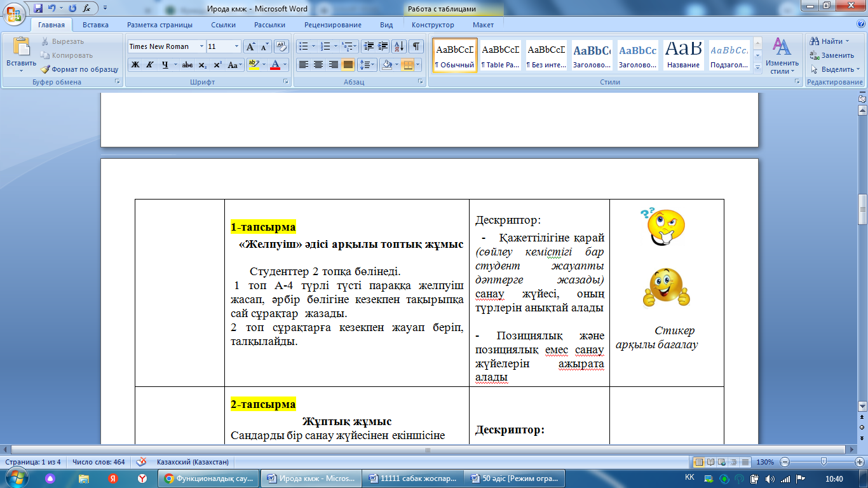Center-align the paragraph text
Viewport: 868px width, 488px height.
(x=318, y=65)
